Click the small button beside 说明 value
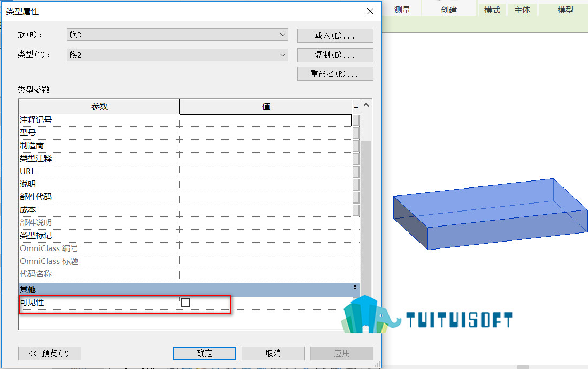The image size is (588, 369). [x=356, y=184]
